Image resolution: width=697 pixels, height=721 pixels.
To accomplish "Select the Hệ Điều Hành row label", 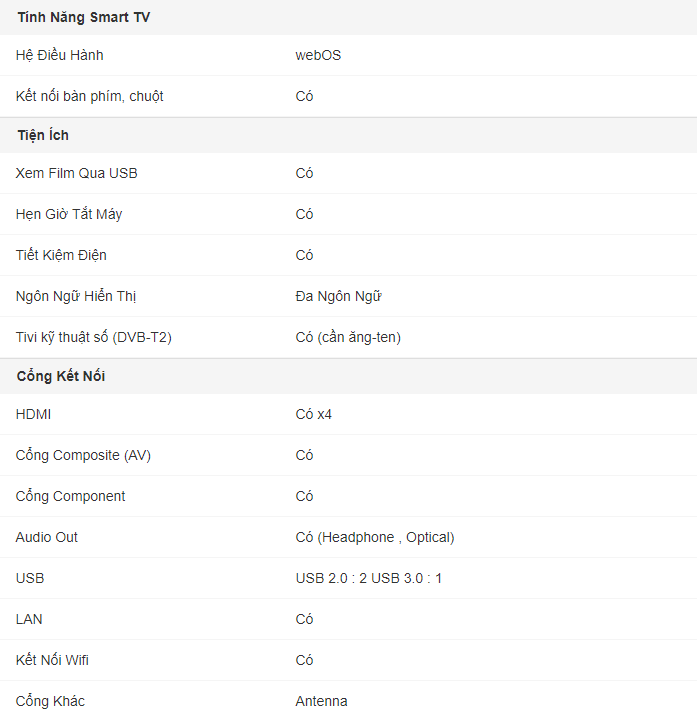I will 60,55.
